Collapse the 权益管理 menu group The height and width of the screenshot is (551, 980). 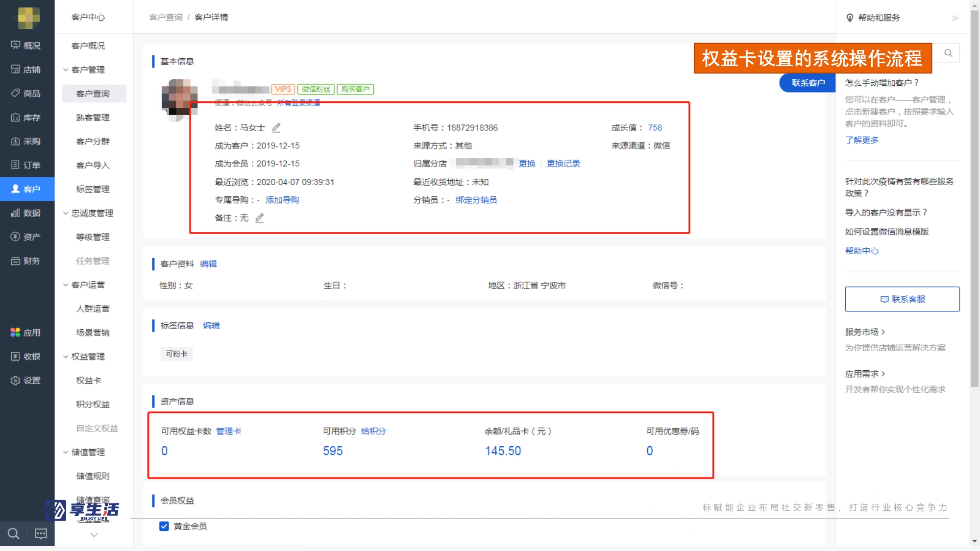pos(66,357)
